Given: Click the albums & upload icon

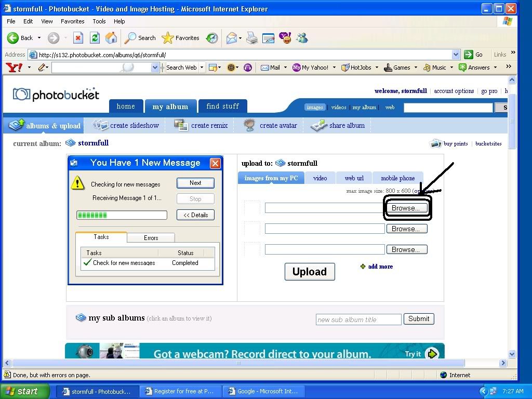Looking at the screenshot, I should click(x=16, y=125).
